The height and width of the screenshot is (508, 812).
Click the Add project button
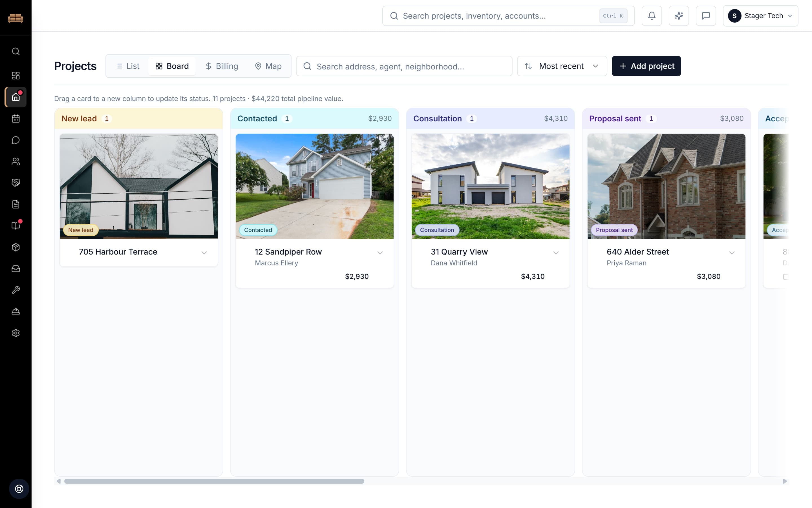point(646,66)
